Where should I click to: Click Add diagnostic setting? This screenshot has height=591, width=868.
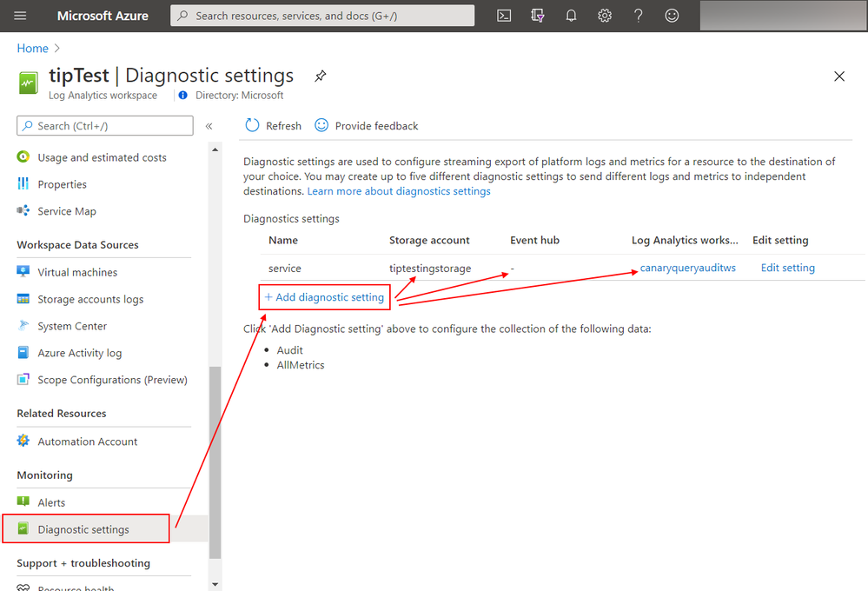(x=324, y=297)
